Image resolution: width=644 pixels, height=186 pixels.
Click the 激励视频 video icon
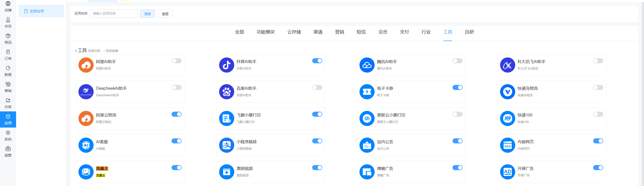click(x=227, y=172)
